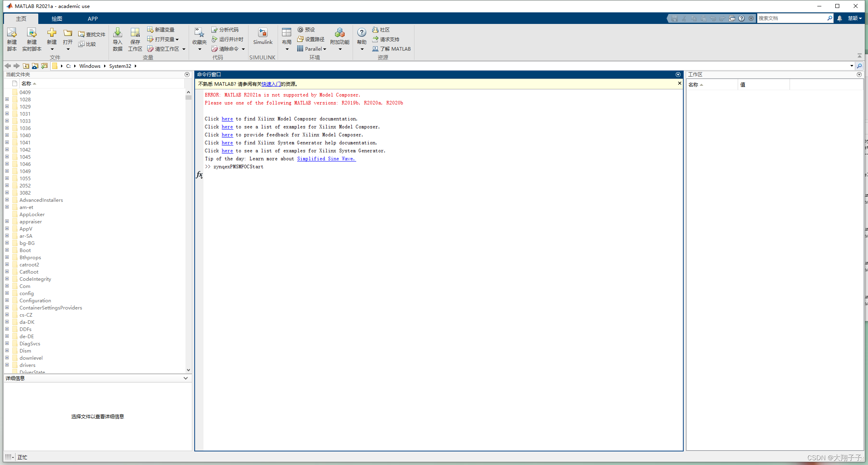Click the Help question mark icon
Viewport: 868px width, 465px height.
tap(361, 33)
